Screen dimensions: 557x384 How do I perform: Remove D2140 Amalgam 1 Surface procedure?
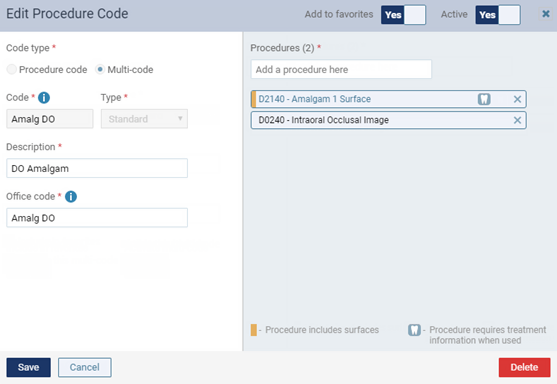[517, 99]
